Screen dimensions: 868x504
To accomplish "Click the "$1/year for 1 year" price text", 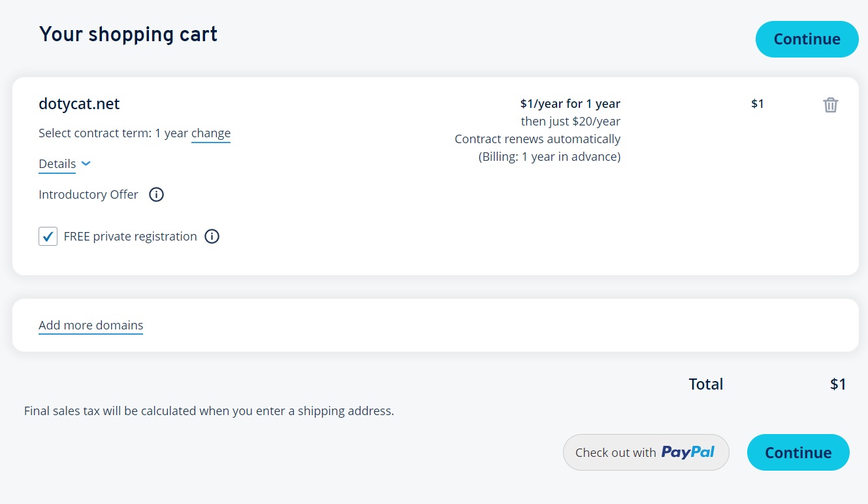I will pyautogui.click(x=570, y=103).
